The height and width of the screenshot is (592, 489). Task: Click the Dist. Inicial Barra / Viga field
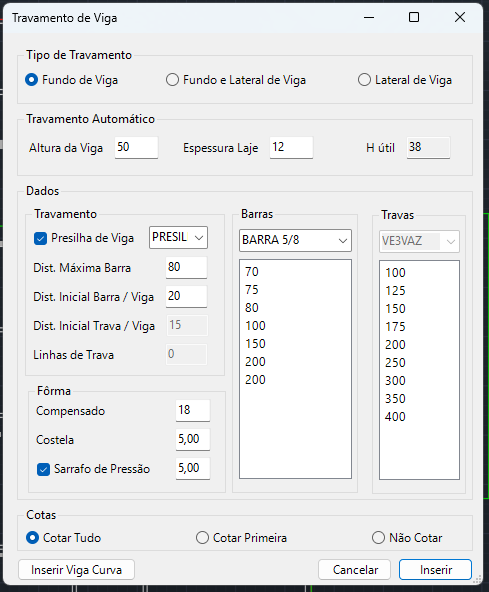click(186, 296)
